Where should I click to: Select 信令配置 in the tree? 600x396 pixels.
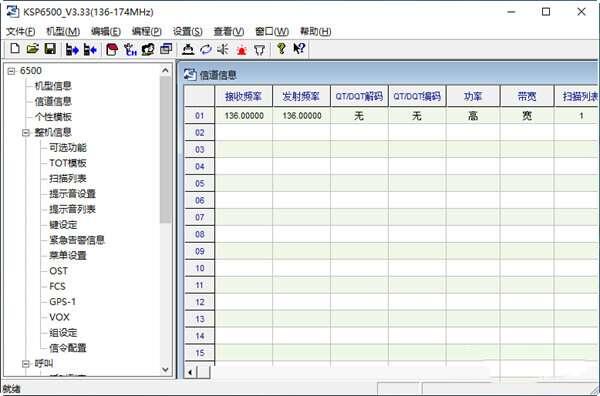[x=68, y=348]
